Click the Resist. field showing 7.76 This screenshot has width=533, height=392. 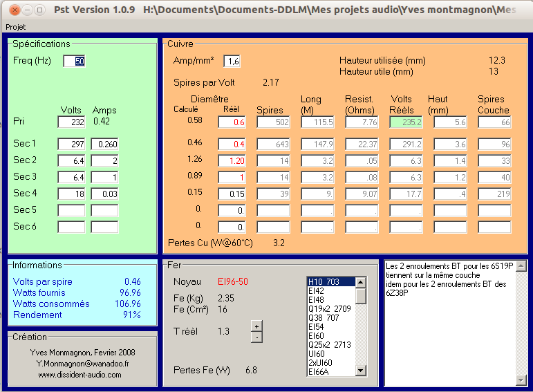[362, 122]
